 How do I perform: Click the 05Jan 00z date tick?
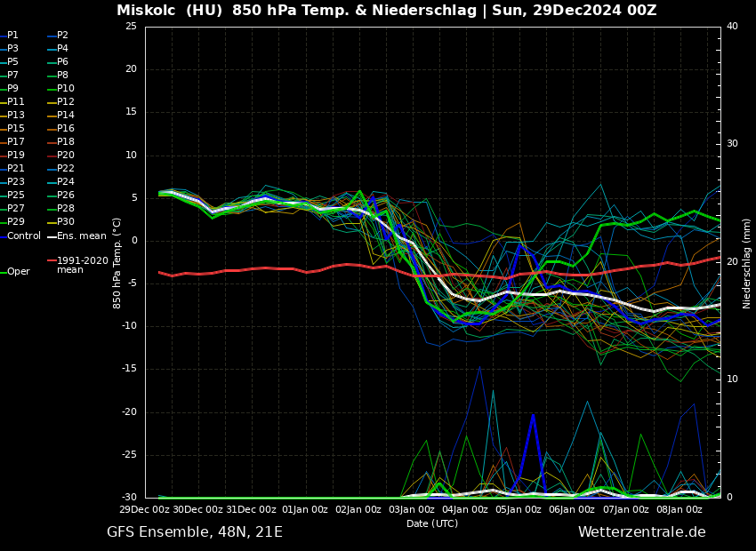click(x=519, y=510)
